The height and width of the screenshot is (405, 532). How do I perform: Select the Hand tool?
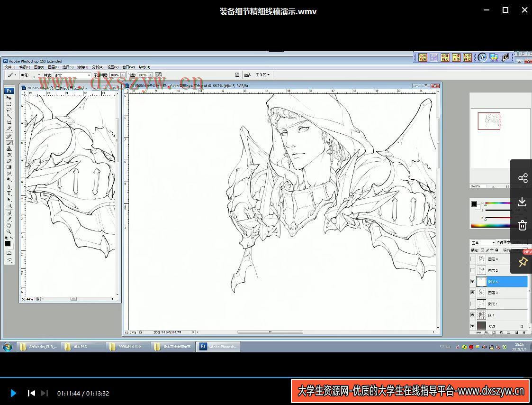[9, 225]
